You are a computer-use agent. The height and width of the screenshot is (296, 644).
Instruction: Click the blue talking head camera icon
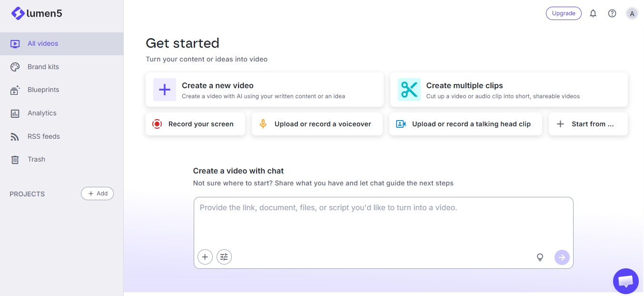click(401, 124)
